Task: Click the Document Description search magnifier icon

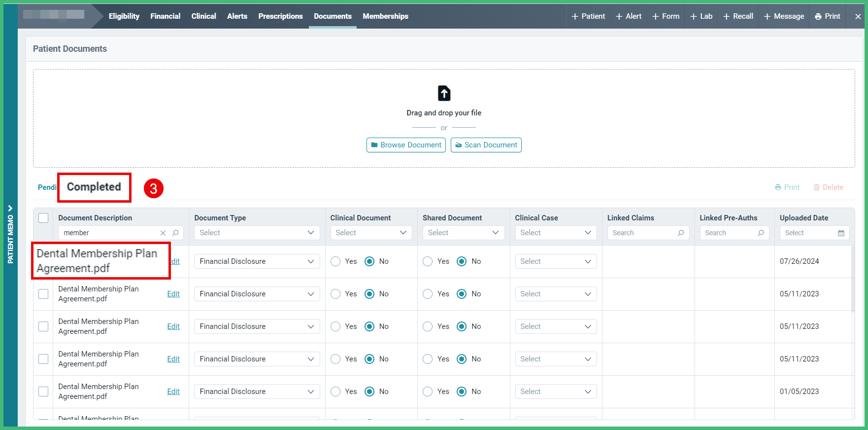Action: pyautogui.click(x=175, y=233)
